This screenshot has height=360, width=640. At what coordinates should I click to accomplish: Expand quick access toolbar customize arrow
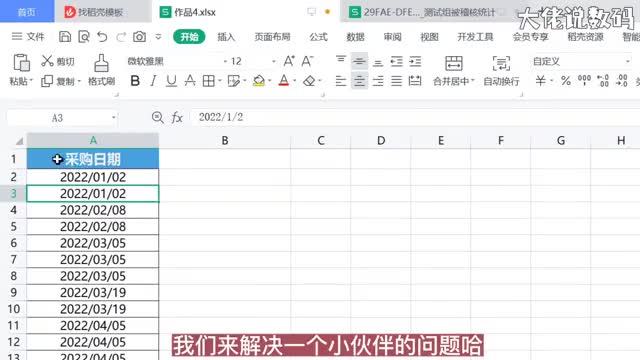click(x=158, y=37)
